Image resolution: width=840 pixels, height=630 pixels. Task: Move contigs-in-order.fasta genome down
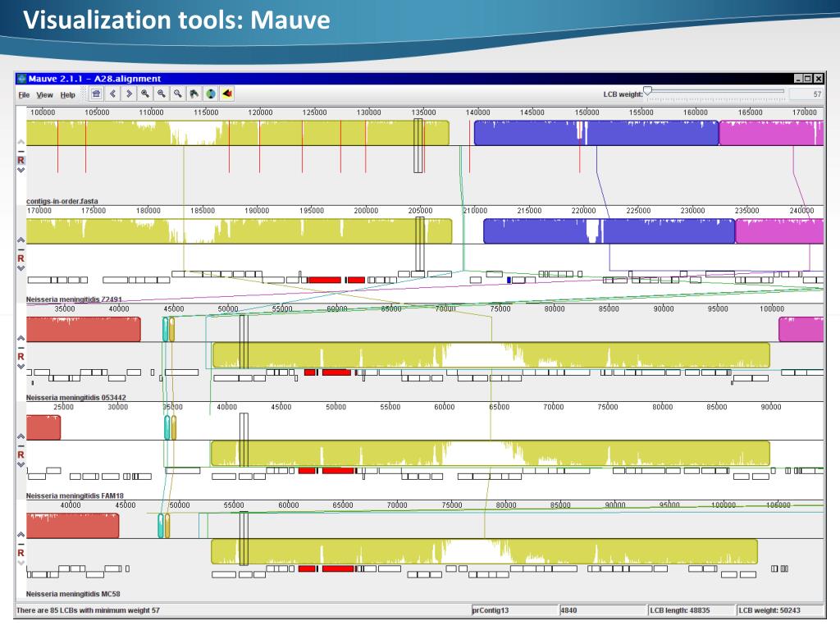[x=21, y=171]
